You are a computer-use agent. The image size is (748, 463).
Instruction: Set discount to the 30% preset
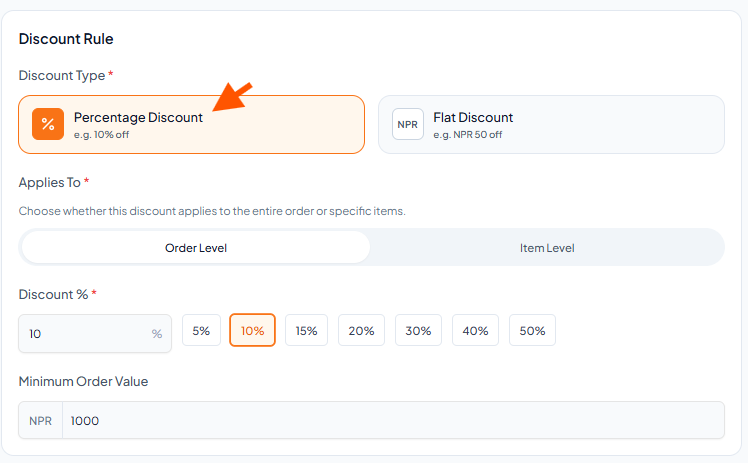pyautogui.click(x=418, y=330)
